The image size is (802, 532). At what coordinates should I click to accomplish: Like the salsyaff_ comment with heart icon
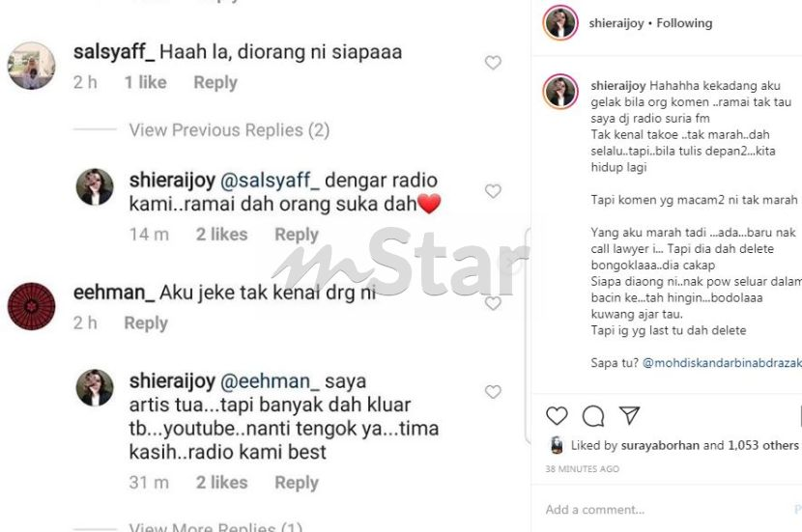(493, 63)
